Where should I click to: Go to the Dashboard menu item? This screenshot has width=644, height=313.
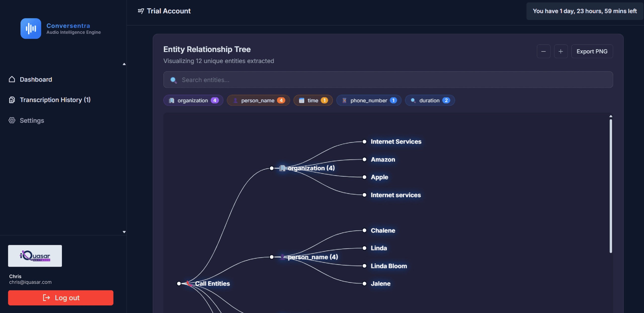click(36, 79)
